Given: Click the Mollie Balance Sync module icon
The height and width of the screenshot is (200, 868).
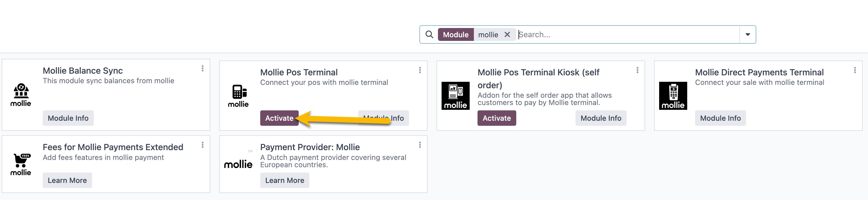Looking at the screenshot, I should tap(21, 95).
